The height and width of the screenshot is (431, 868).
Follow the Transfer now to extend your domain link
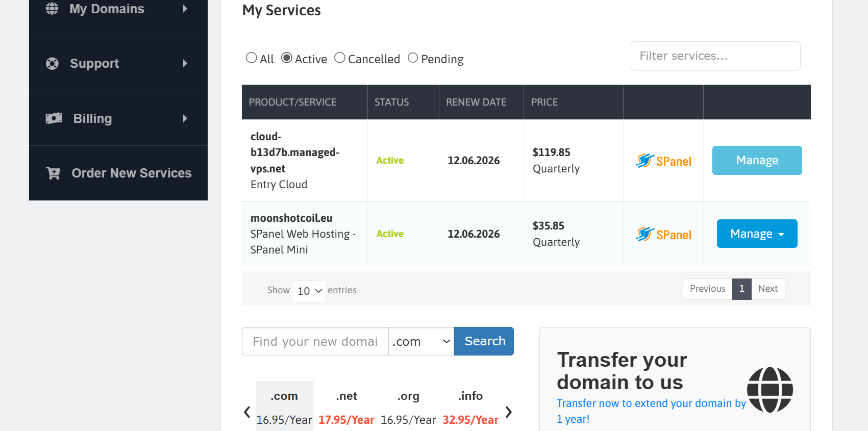pyautogui.click(x=651, y=411)
